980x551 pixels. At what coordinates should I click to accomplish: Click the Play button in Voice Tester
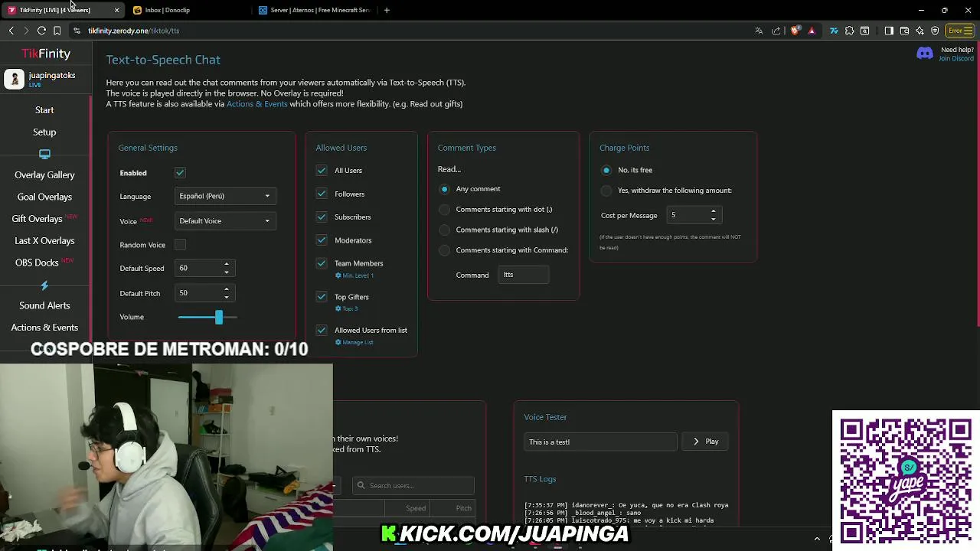click(705, 442)
